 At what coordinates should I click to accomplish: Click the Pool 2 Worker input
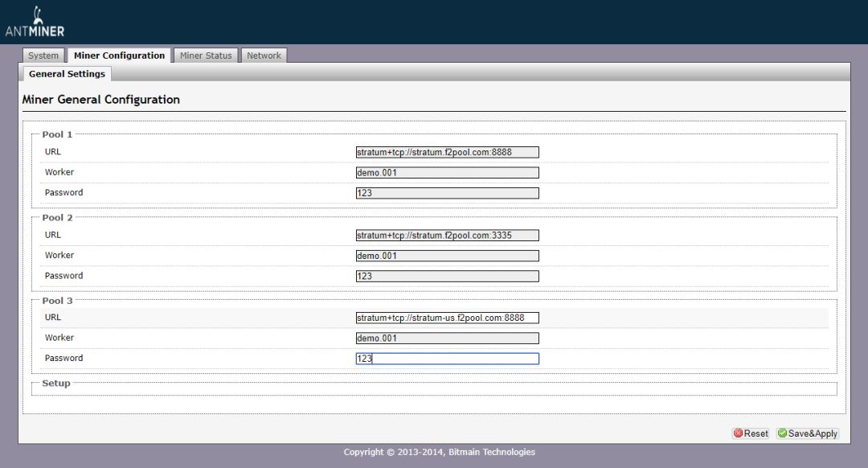tap(447, 256)
